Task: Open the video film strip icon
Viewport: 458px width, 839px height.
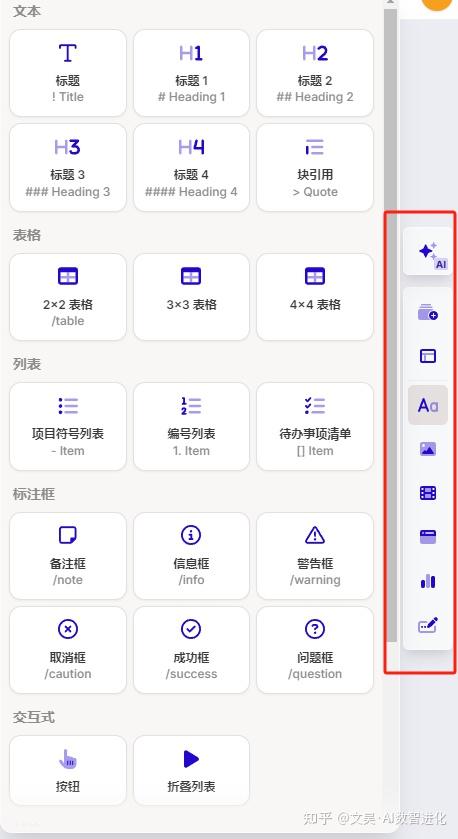Action: pyautogui.click(x=428, y=493)
